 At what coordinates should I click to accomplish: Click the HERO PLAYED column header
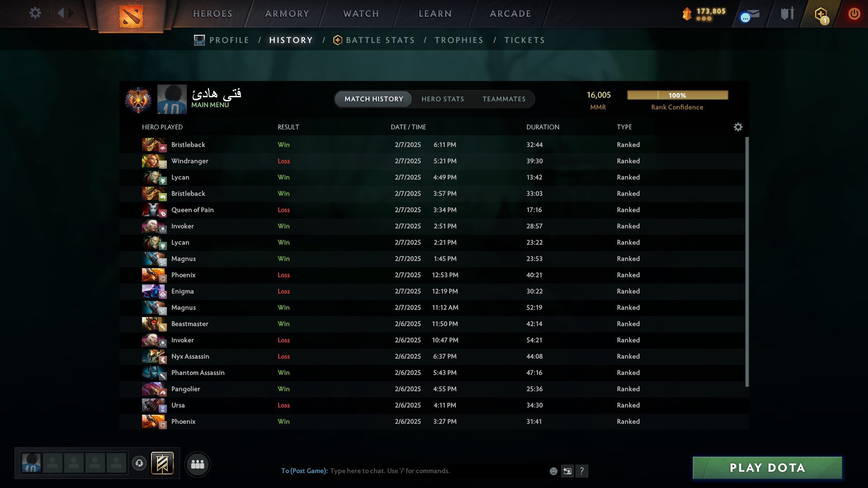(162, 127)
